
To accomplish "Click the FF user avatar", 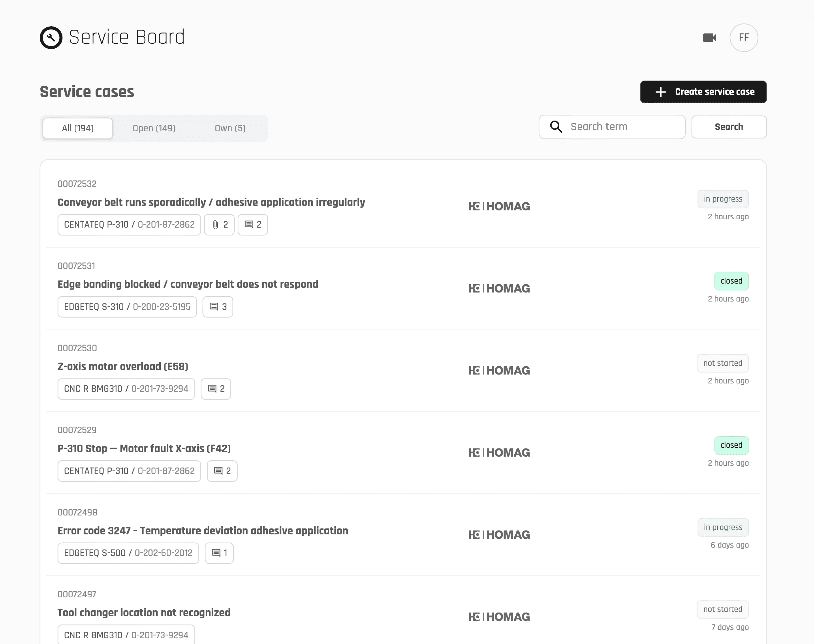I will coord(744,37).
